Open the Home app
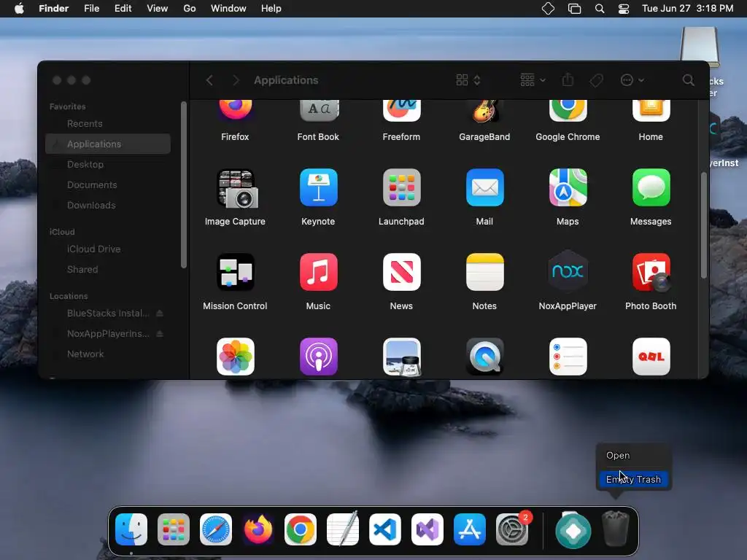This screenshot has width=747, height=560. (x=651, y=111)
